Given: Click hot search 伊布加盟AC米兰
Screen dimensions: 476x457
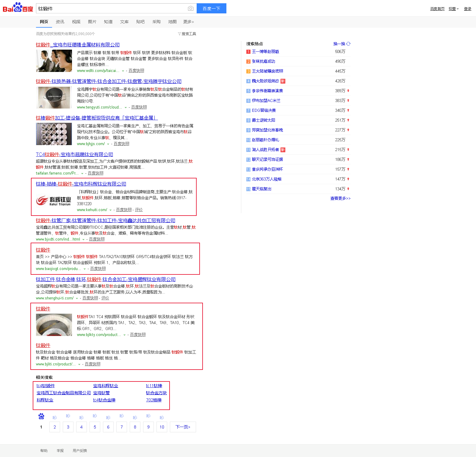Looking at the screenshot, I should click(x=266, y=100).
